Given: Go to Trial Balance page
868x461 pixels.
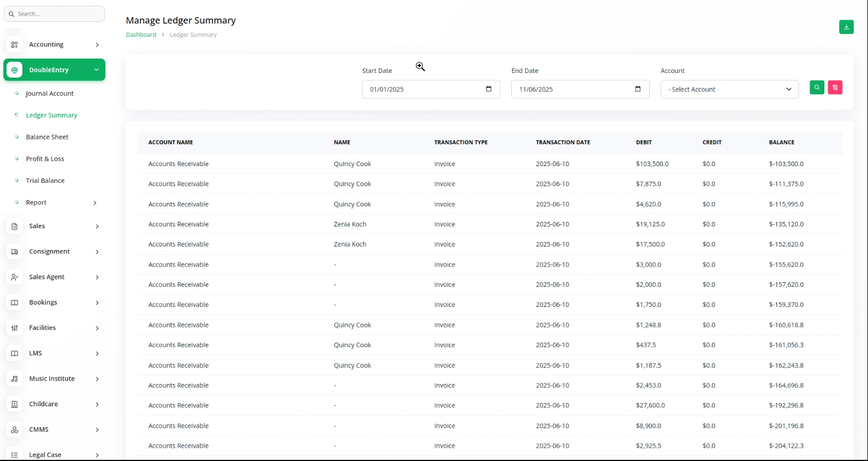Looking at the screenshot, I should 45,180.
